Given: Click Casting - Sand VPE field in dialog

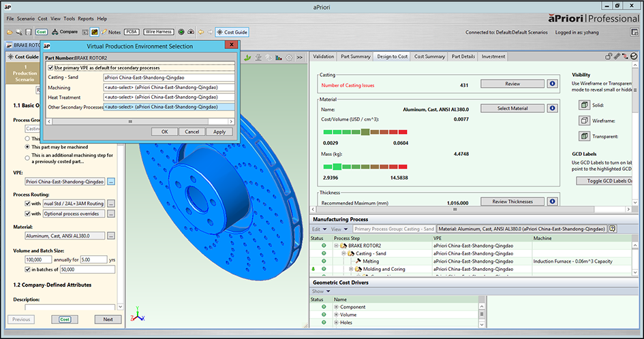Looking at the screenshot, I should [x=169, y=78].
